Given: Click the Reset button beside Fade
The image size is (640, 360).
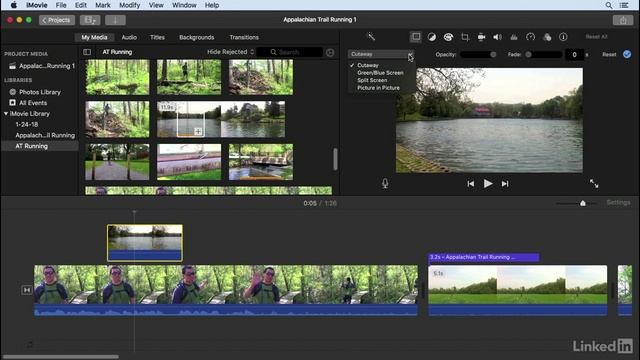Looking at the screenshot, I should [609, 54].
